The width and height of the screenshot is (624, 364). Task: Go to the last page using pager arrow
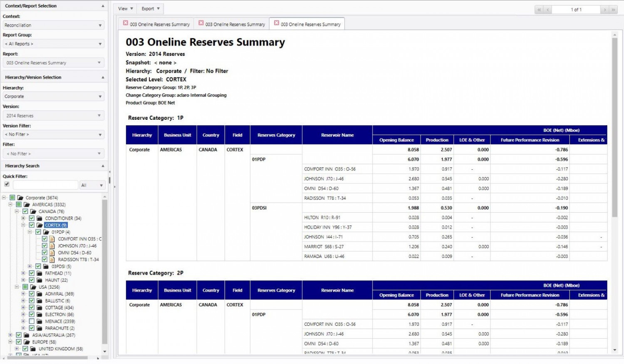[x=613, y=10]
